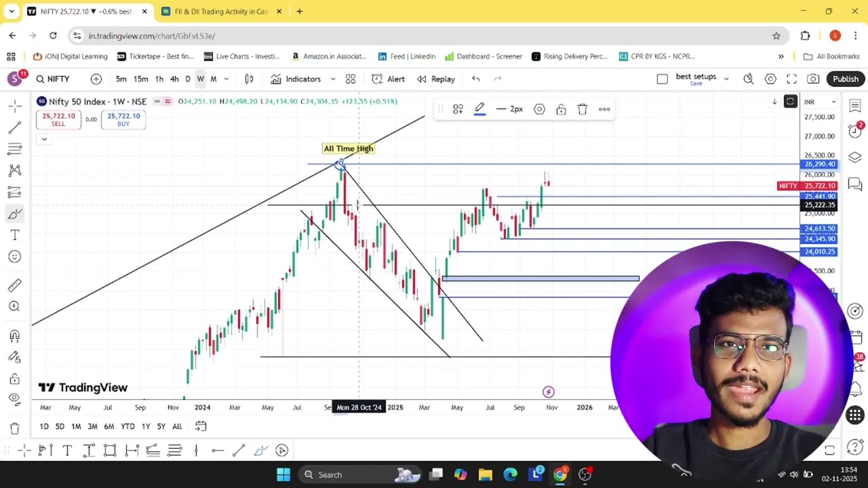
Task: Select the 5Y date range
Action: pos(161,426)
